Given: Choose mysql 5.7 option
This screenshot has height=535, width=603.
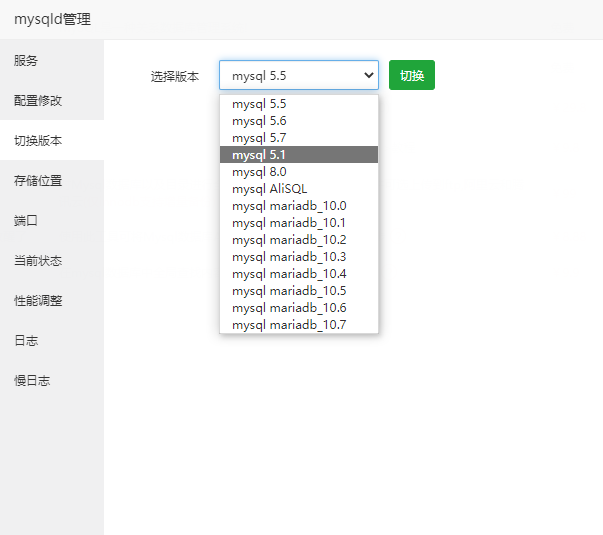Looking at the screenshot, I should click(299, 138).
